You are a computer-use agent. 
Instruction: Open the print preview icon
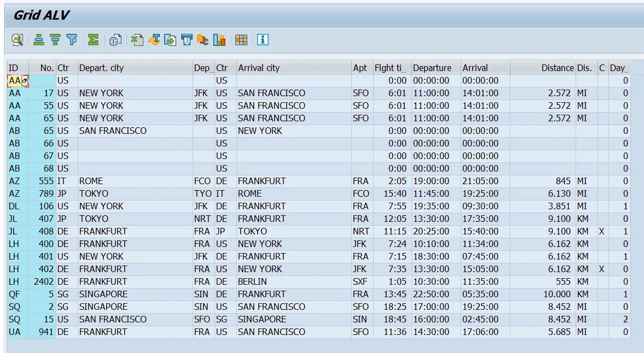115,40
